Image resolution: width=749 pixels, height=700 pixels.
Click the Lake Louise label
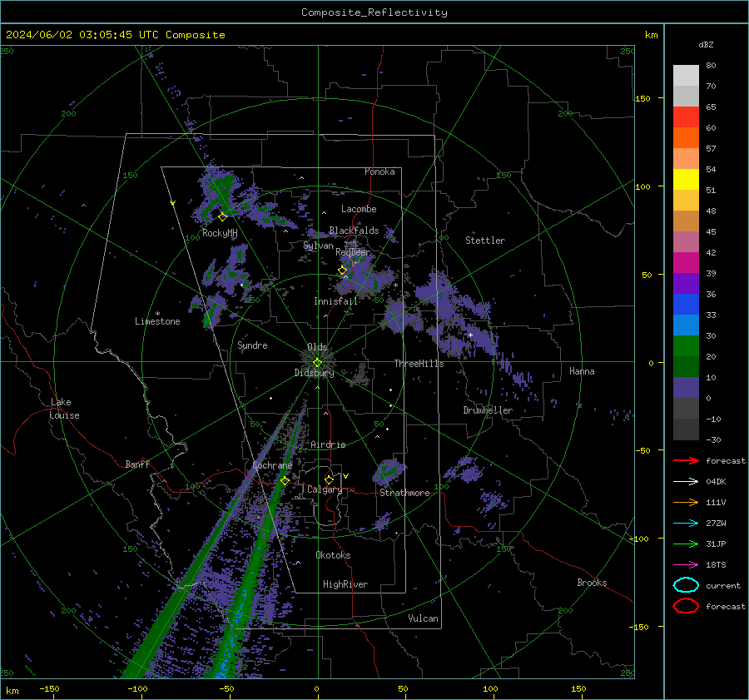64,409
